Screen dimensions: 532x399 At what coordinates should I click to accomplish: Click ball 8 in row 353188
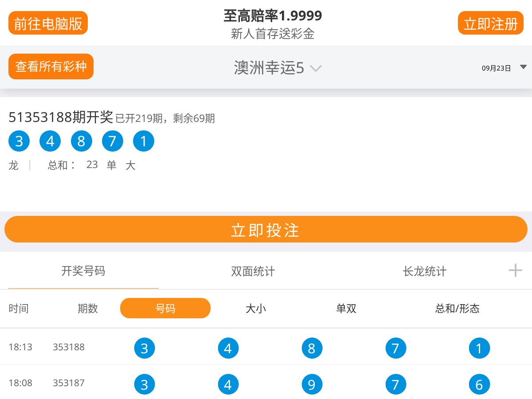point(312,348)
